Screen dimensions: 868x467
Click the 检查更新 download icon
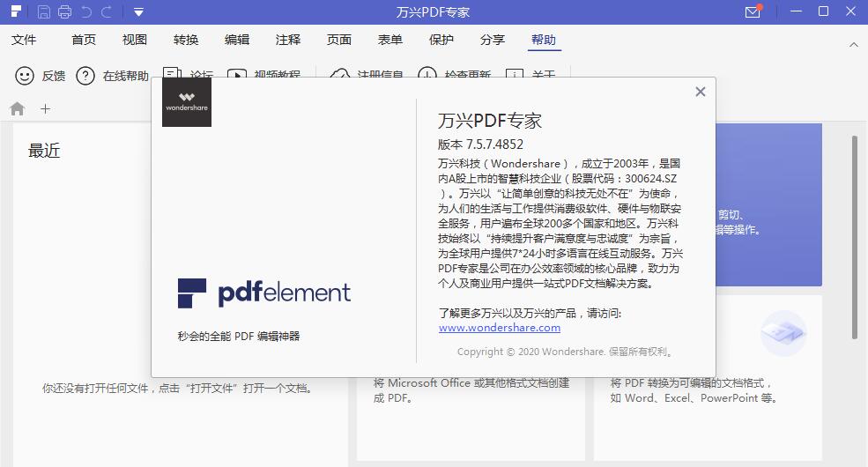(x=427, y=72)
